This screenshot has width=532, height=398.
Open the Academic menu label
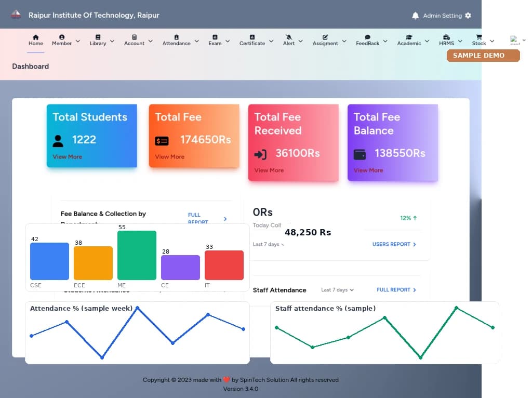point(409,44)
